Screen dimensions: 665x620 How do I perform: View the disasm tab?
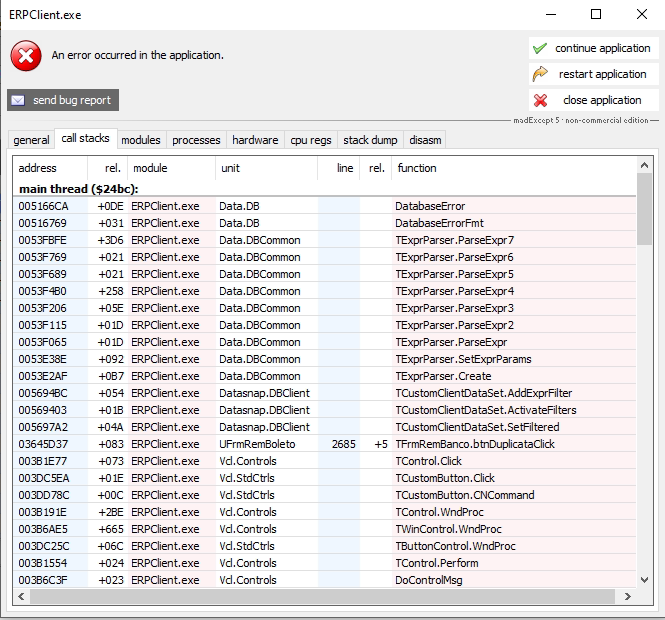coord(425,140)
